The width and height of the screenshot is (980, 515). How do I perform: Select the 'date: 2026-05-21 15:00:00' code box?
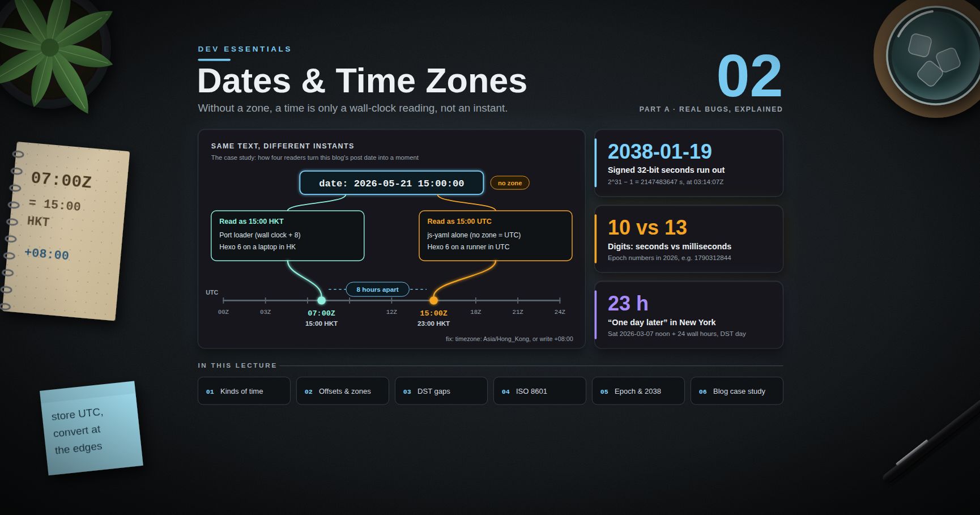click(391, 183)
